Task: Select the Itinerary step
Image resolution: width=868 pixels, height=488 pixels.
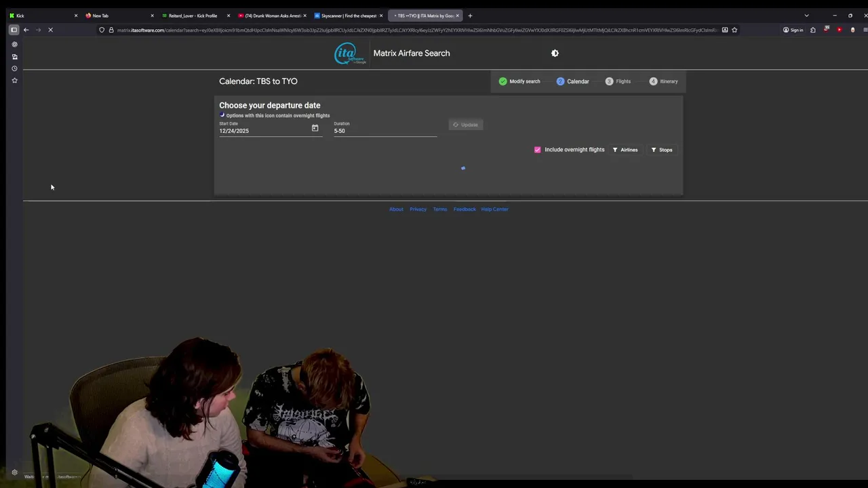Action: click(x=664, y=81)
